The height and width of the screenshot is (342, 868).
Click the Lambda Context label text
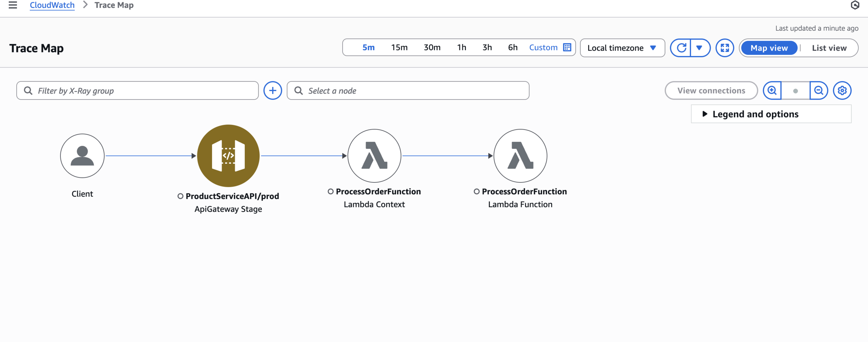(x=374, y=204)
